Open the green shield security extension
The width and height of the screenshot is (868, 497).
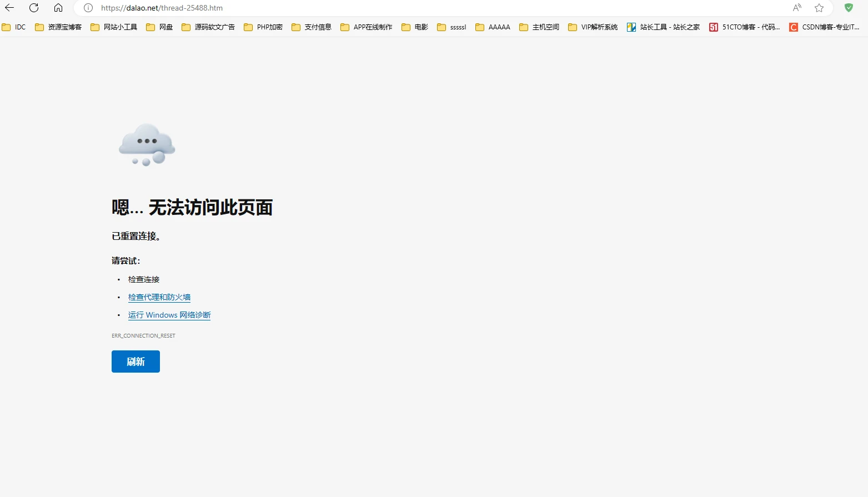coord(849,8)
